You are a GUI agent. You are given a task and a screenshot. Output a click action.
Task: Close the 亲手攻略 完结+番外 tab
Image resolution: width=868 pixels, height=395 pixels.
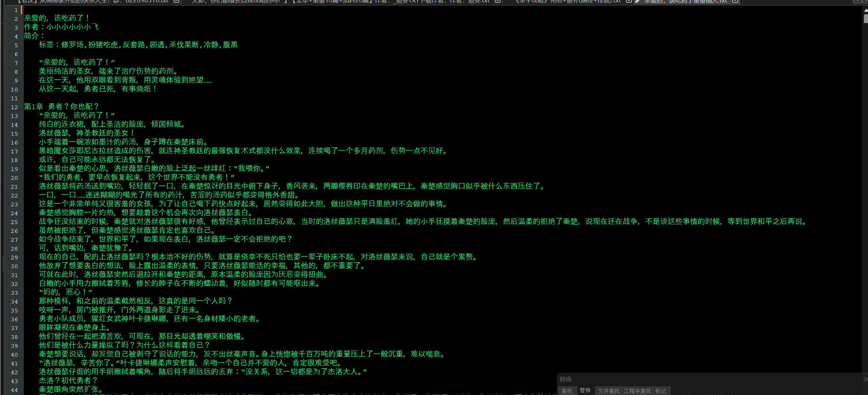(x=629, y=1)
